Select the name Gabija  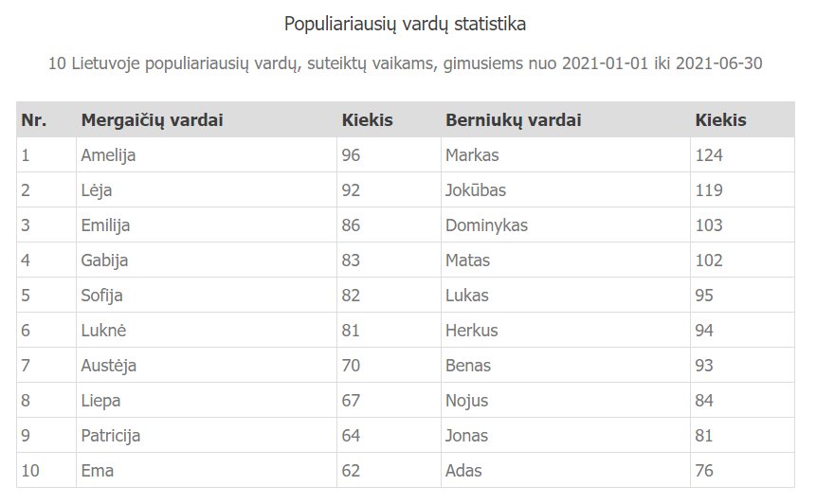104,261
